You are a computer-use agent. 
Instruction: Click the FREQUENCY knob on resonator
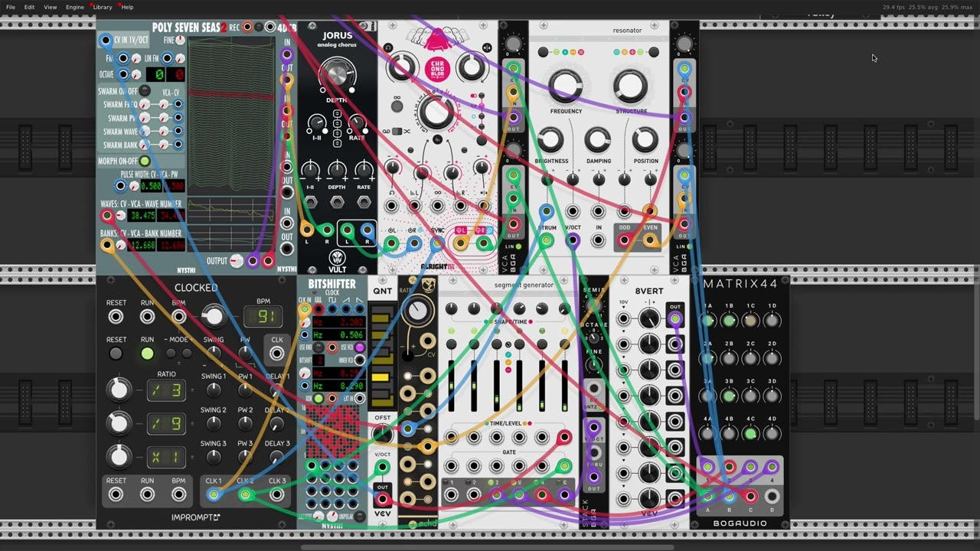click(x=565, y=86)
